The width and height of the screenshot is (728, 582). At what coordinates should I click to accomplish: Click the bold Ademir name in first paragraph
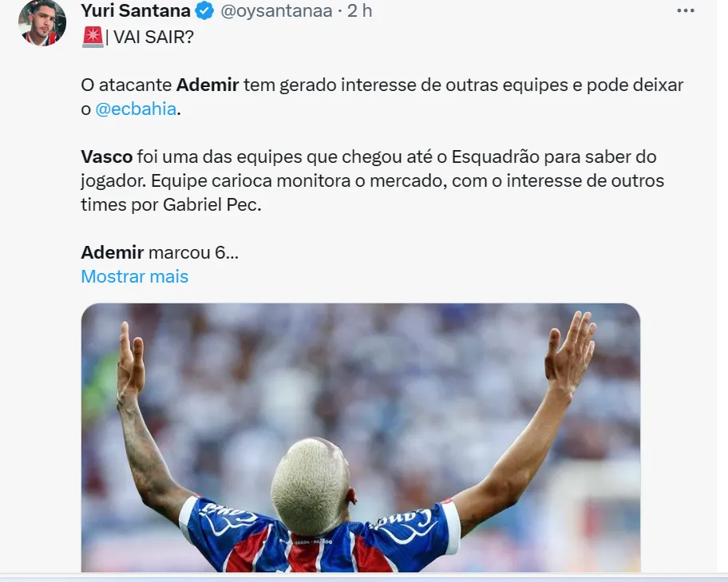click(208, 85)
